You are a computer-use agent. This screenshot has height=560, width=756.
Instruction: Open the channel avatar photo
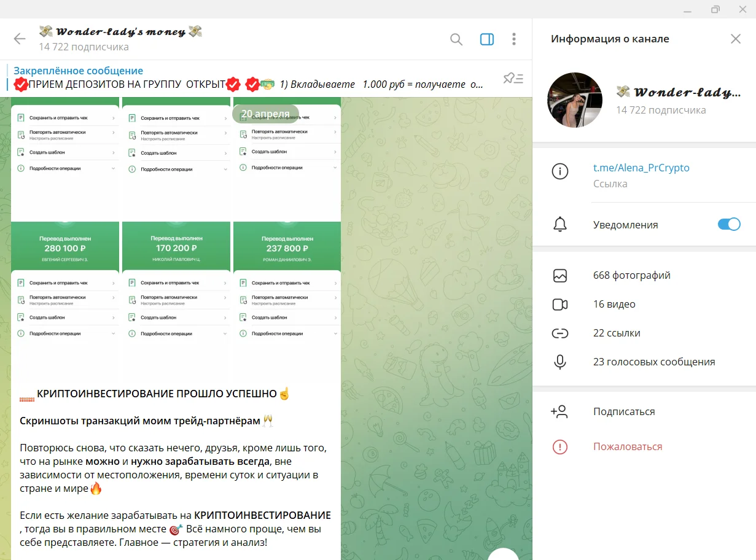[575, 100]
